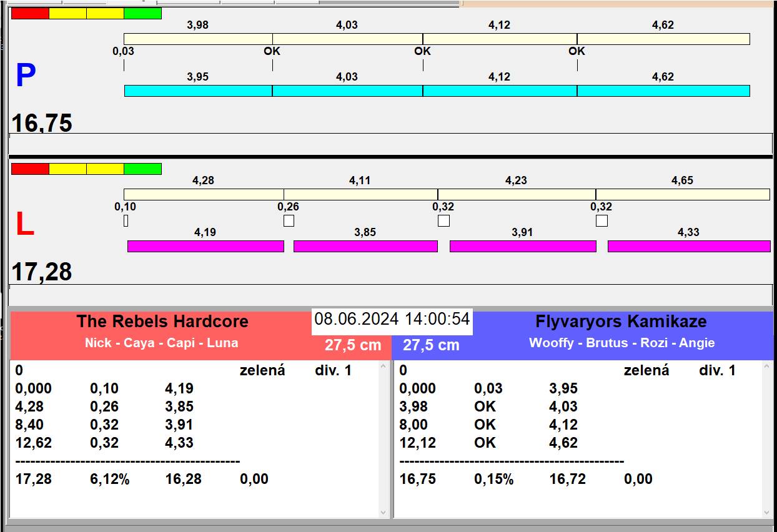Click the red start light in lane P

30,13
